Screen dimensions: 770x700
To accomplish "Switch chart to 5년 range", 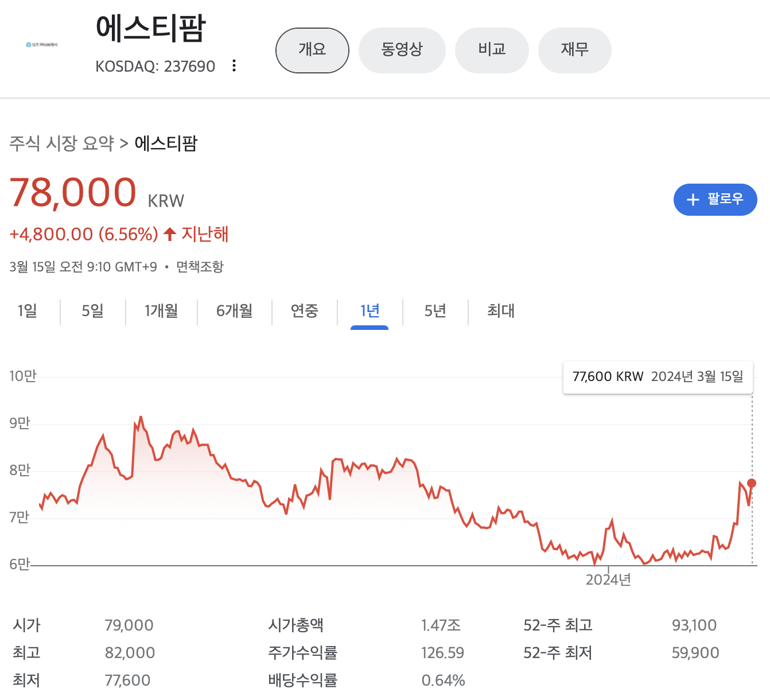I will coord(435,311).
